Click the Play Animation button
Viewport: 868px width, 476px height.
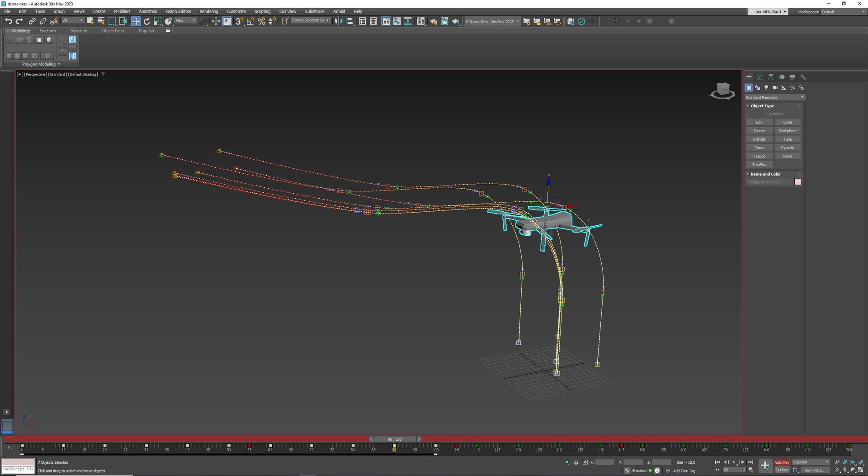[734, 462]
